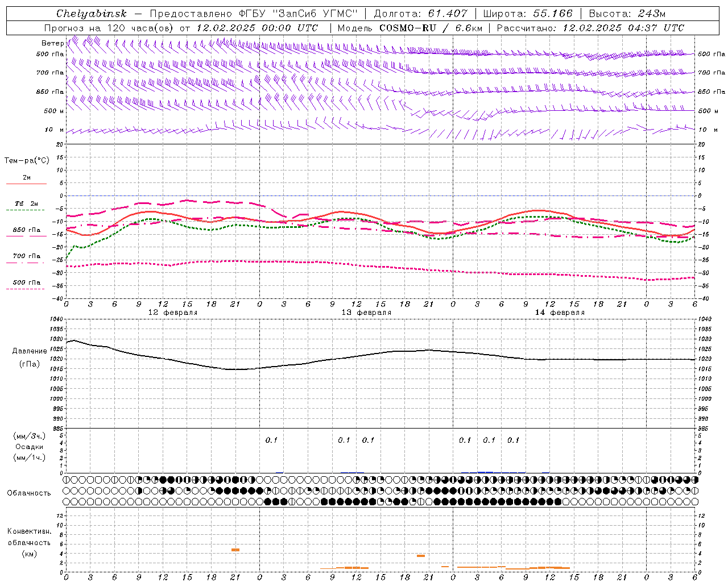Click the dotted pink line sample under the "500 гПа" legend
The height and width of the screenshot is (582, 728).
(x=25, y=289)
